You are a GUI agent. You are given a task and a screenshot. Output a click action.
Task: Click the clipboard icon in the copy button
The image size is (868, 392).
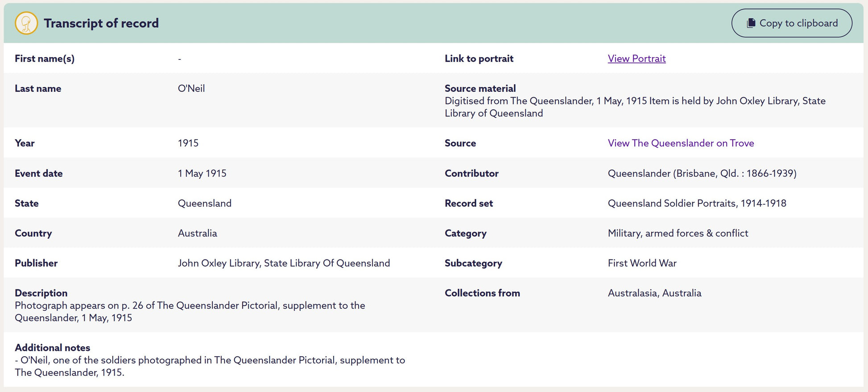point(751,23)
